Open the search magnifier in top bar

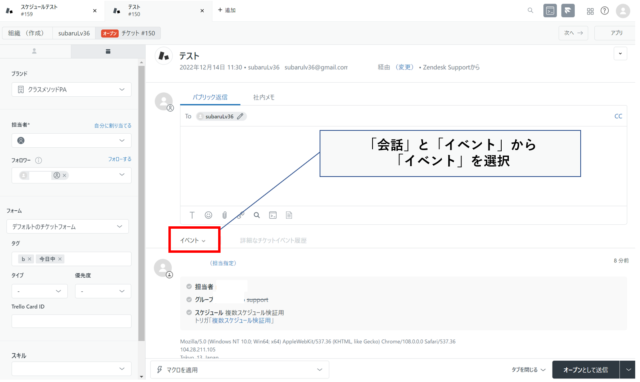[x=530, y=11]
